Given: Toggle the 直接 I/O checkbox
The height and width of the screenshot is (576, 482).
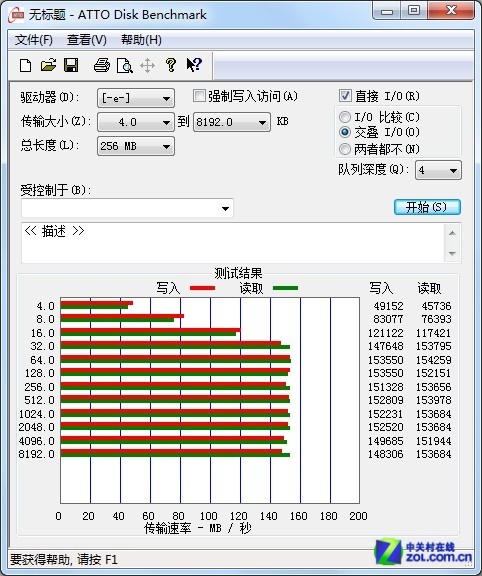Looking at the screenshot, I should 345,96.
